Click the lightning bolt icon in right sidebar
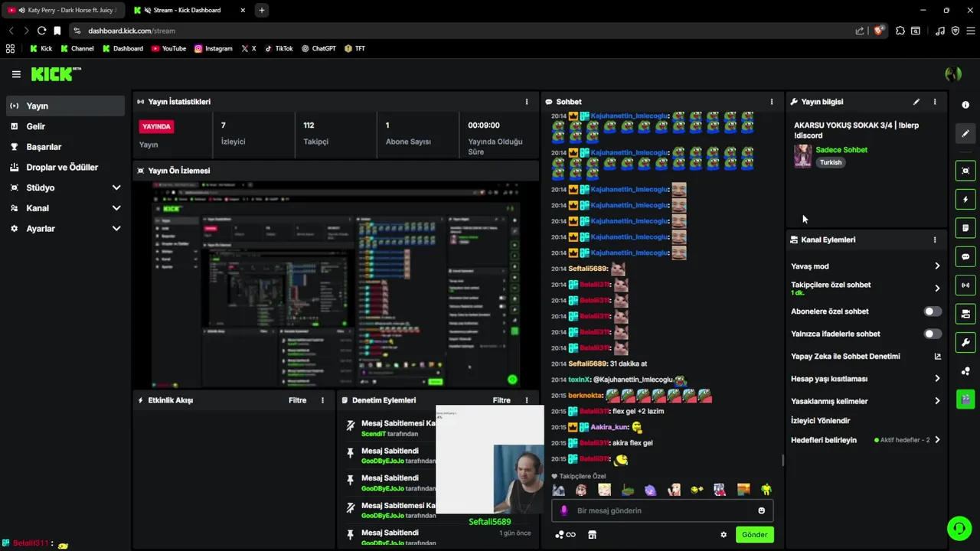 965,200
